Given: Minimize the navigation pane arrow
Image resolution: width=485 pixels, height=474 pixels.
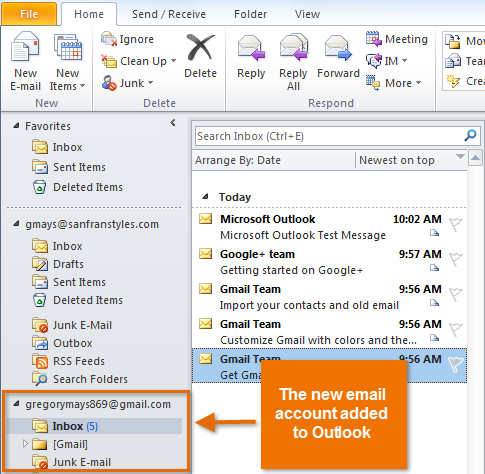Looking at the screenshot, I should (x=173, y=123).
